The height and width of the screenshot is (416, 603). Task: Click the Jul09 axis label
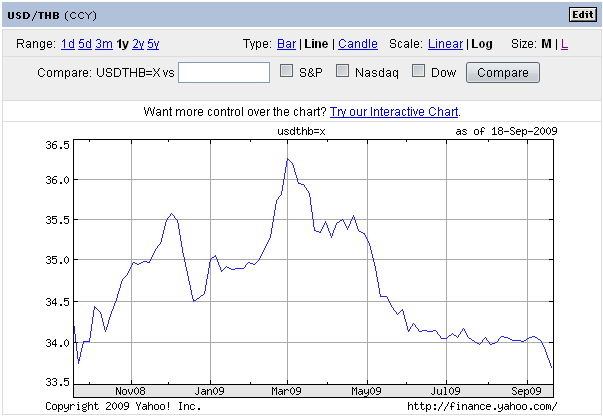445,391
